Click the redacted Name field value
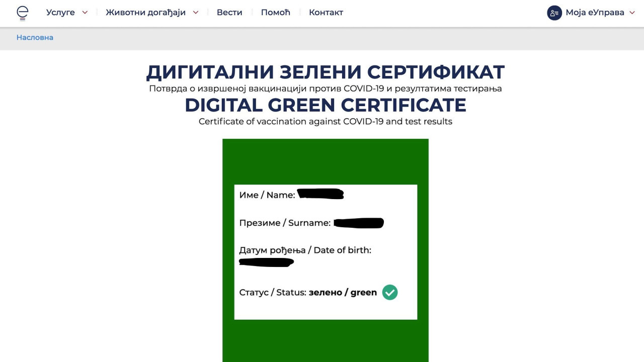644x362 pixels. [320, 194]
